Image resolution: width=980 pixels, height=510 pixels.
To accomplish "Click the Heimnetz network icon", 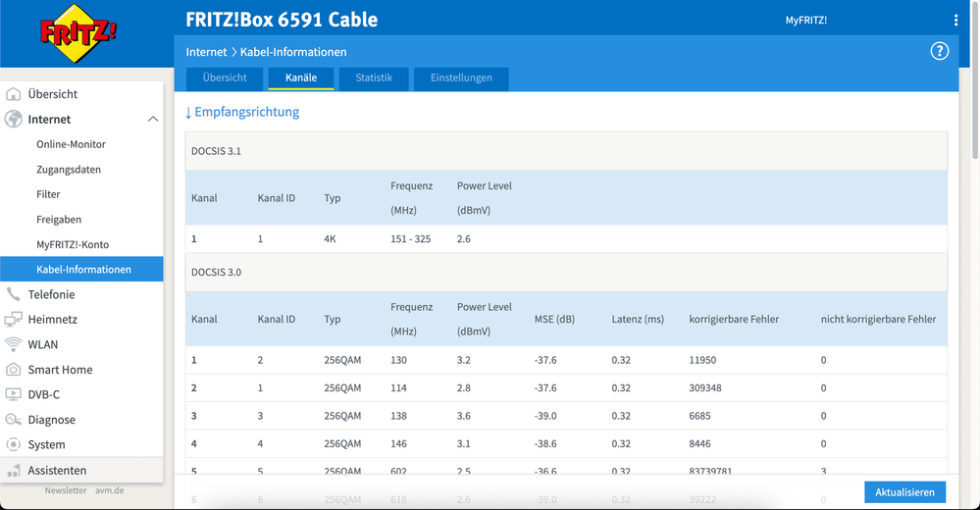I will 14,320.
